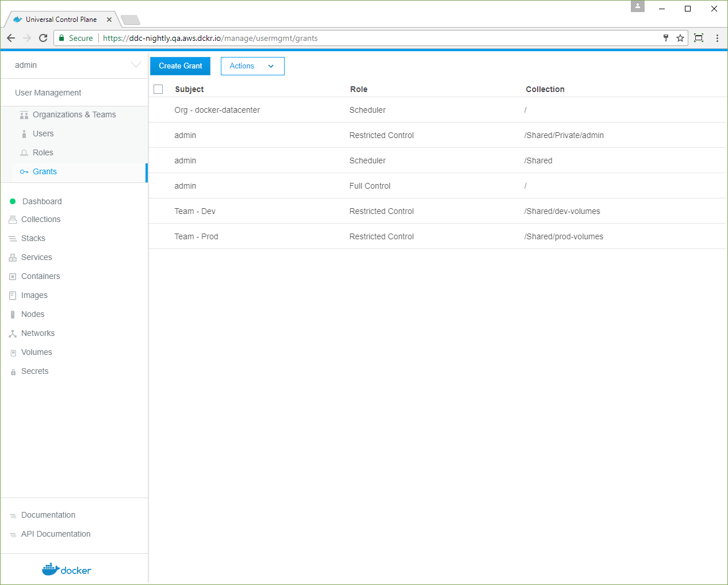Click the Services icon in sidebar
728x585 pixels.
pyautogui.click(x=13, y=258)
